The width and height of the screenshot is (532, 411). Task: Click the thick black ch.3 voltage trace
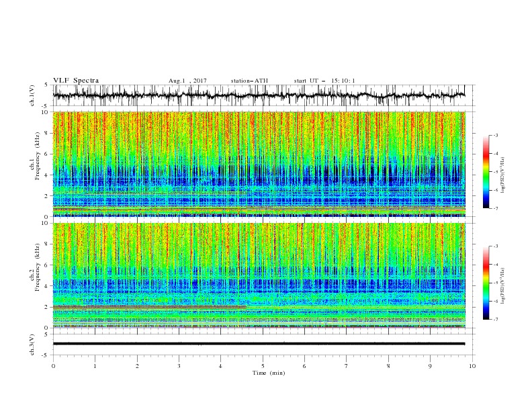(259, 344)
